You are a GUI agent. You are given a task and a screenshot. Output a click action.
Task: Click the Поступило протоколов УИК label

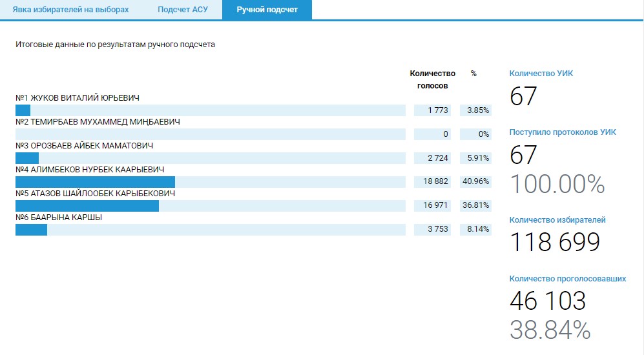click(563, 132)
